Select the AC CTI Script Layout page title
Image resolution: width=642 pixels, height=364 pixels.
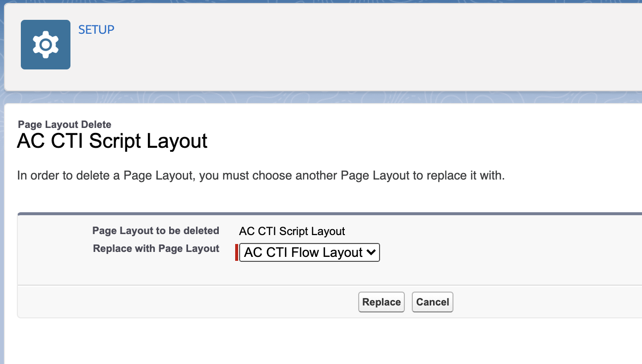pos(112,141)
